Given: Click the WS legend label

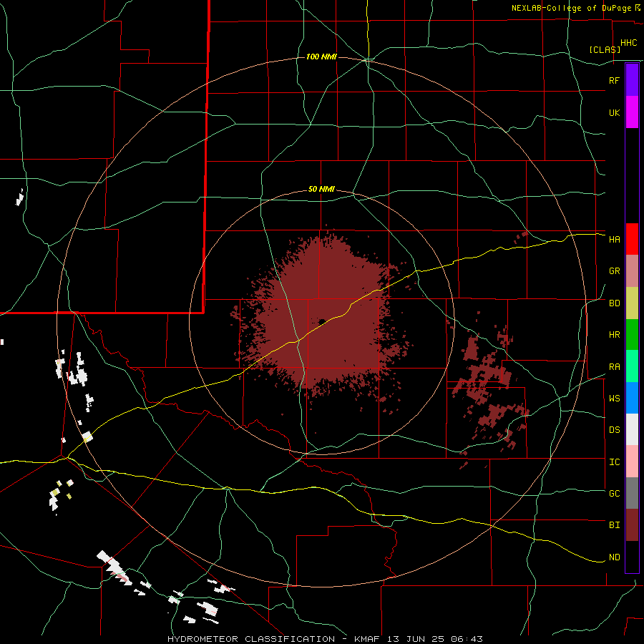Looking at the screenshot, I should coord(614,399).
